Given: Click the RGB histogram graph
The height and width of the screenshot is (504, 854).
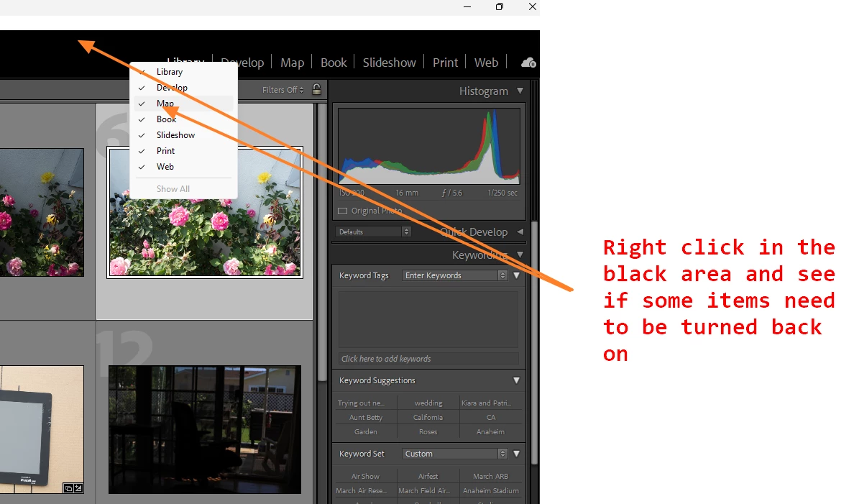Looking at the screenshot, I should [x=429, y=146].
